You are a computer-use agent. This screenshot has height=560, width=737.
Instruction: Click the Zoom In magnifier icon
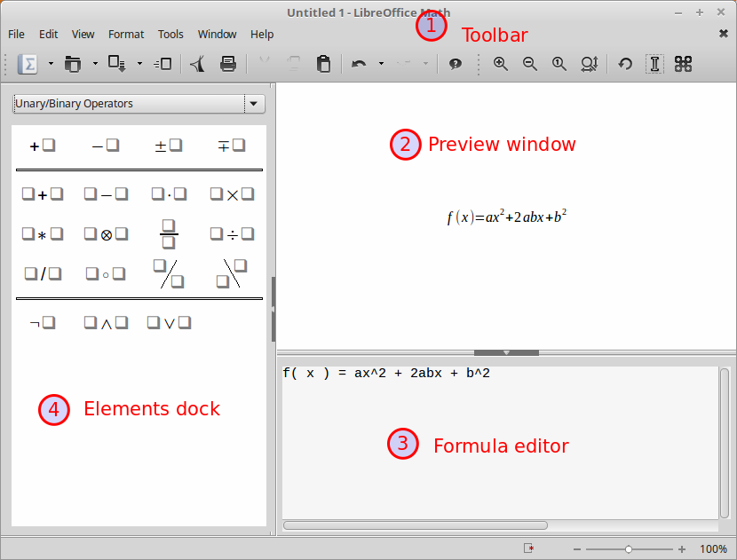pyautogui.click(x=501, y=64)
